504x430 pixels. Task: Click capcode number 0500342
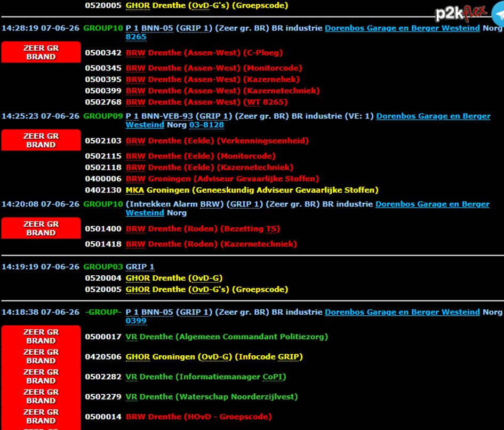coord(103,53)
